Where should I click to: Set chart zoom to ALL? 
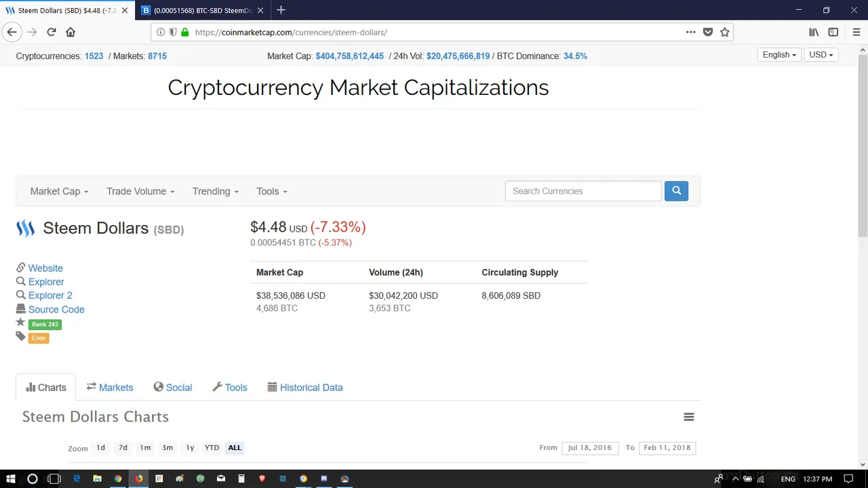tap(235, 447)
